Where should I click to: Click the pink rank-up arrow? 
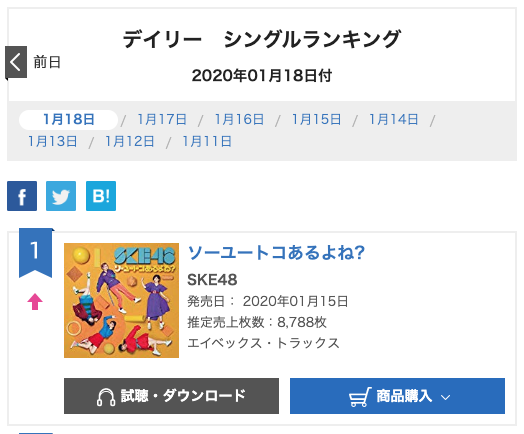pyautogui.click(x=35, y=302)
